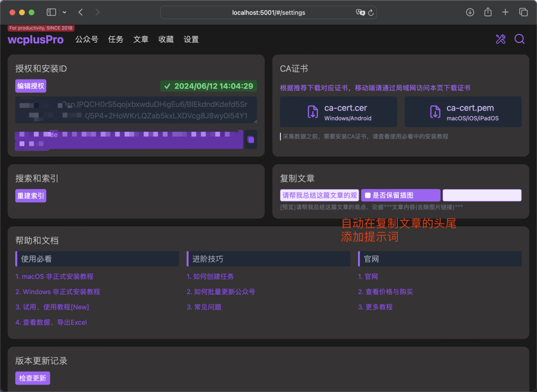The width and height of the screenshot is (537, 392).
Task: Click the translate icon in the address bar
Action: (360, 12)
